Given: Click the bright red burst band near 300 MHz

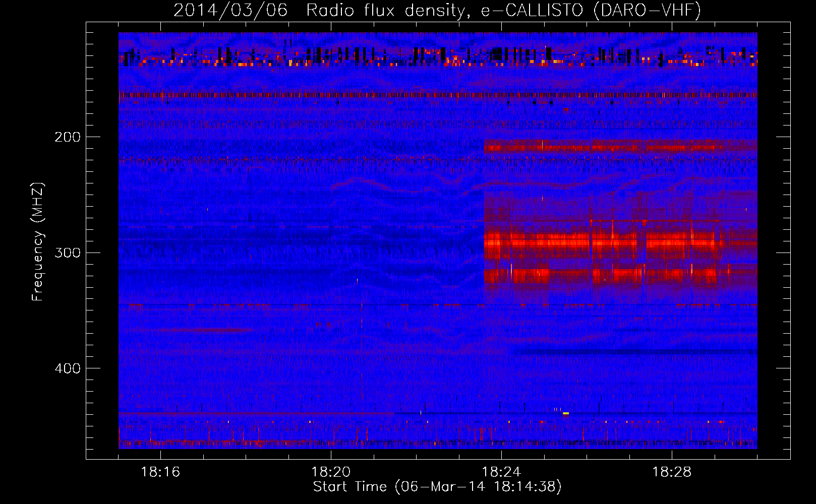Looking at the screenshot, I should pos(620,242).
